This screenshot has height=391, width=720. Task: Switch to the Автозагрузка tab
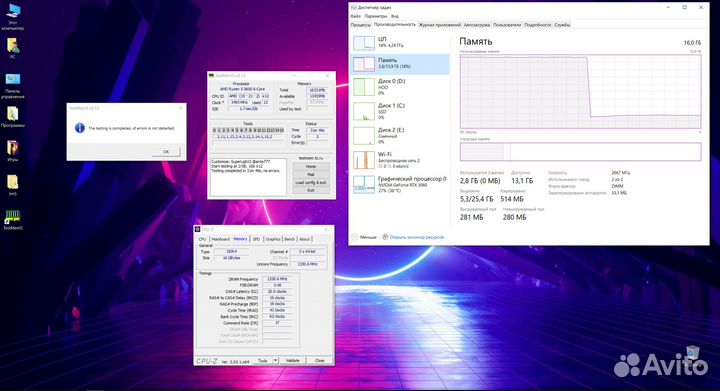tap(477, 25)
